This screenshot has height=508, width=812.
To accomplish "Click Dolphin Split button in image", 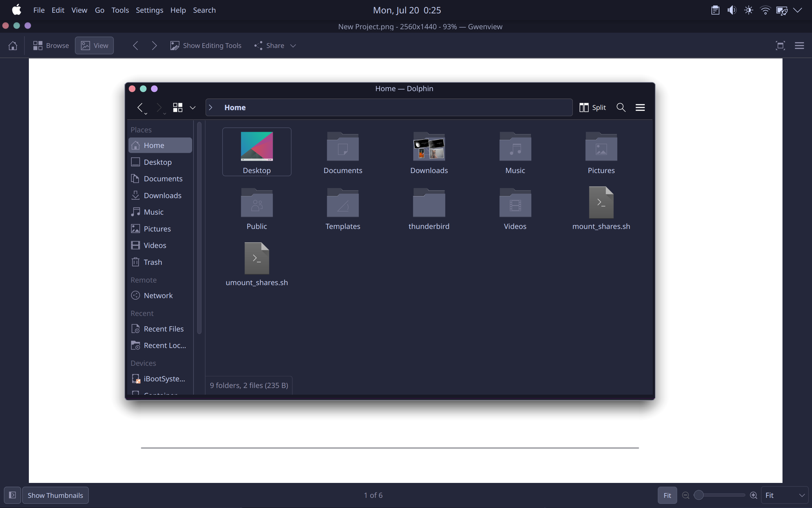I will [x=593, y=108].
